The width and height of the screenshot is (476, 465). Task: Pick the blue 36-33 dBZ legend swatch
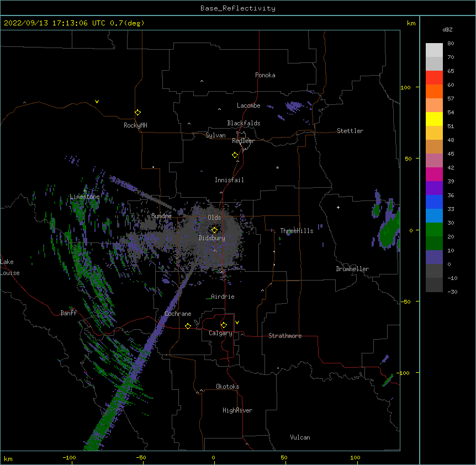[x=434, y=202]
